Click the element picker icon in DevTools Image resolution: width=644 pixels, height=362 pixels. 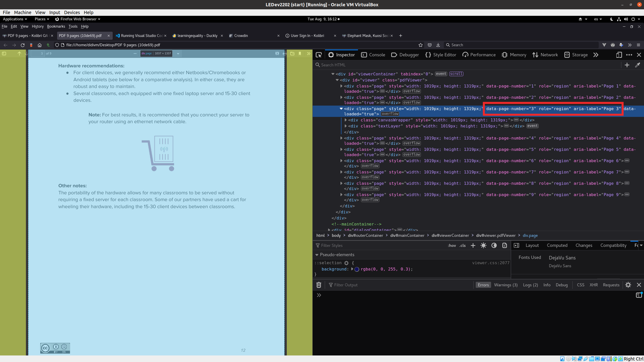(319, 55)
